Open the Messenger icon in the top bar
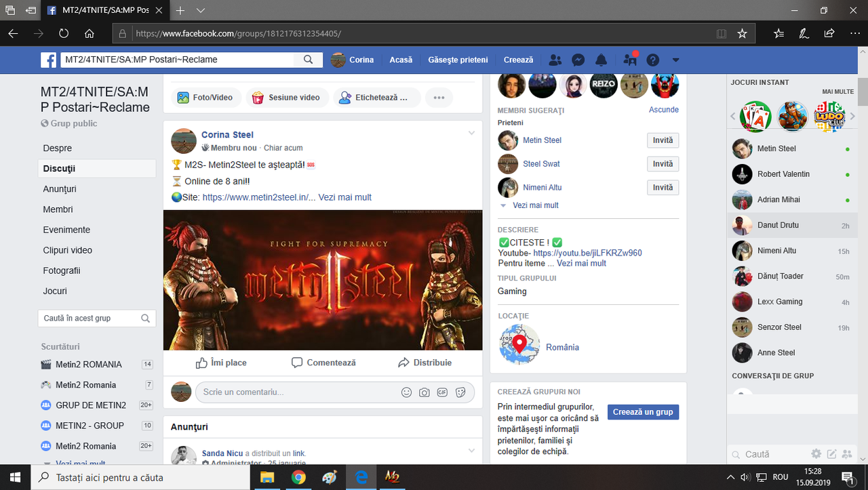The width and height of the screenshot is (868, 490). point(578,60)
